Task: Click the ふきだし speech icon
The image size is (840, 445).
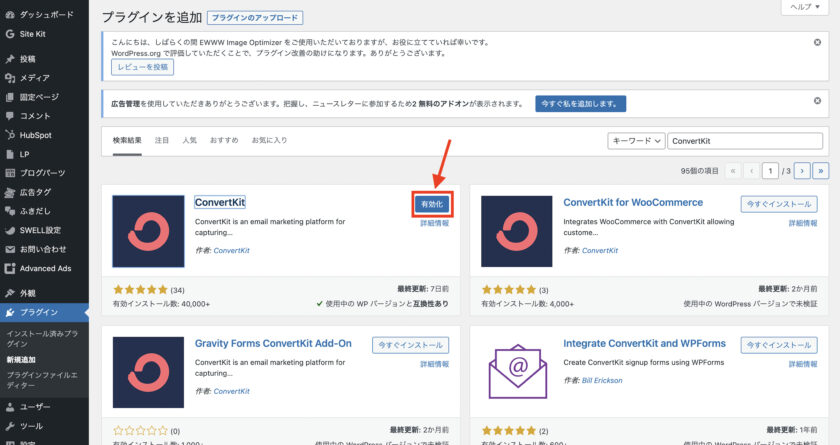Action: (10, 211)
